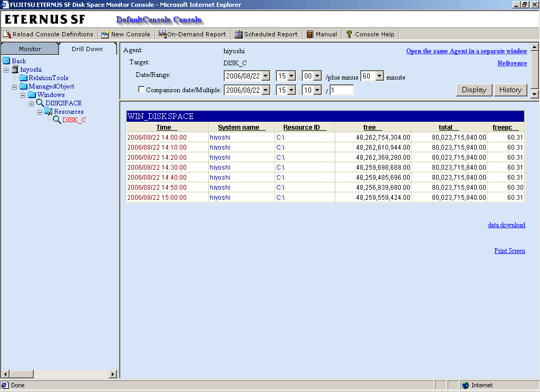This screenshot has width=540, height=392.
Task: Click the data download link
Action: [x=506, y=225]
